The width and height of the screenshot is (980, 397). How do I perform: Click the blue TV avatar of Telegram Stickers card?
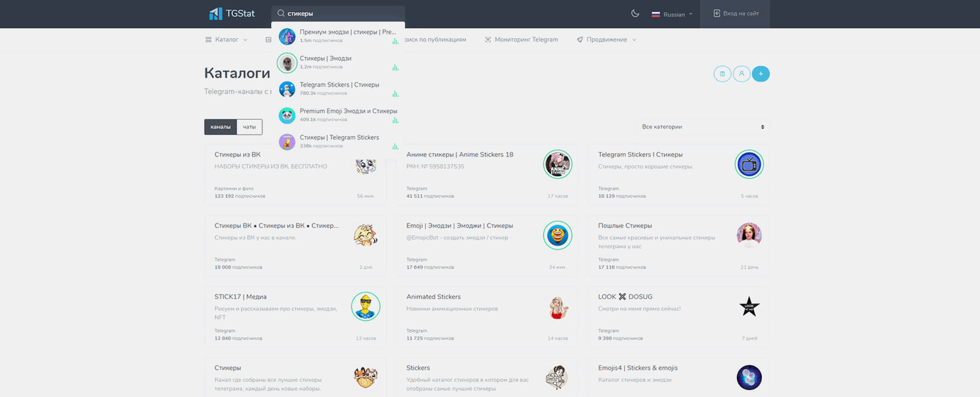click(749, 164)
